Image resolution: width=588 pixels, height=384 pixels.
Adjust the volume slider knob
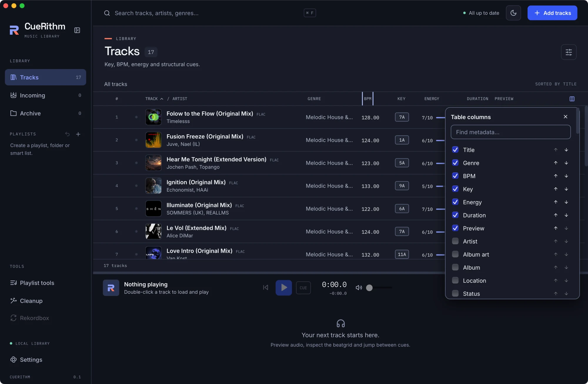click(369, 288)
